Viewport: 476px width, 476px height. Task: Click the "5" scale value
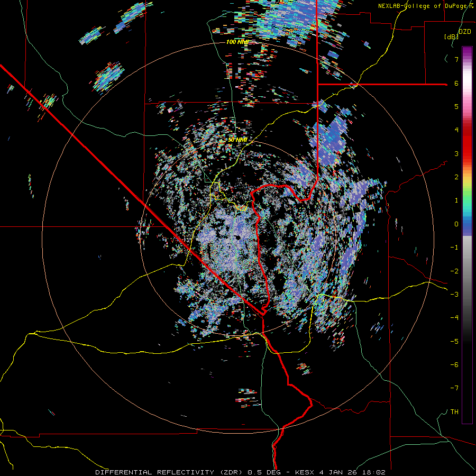[x=456, y=106]
